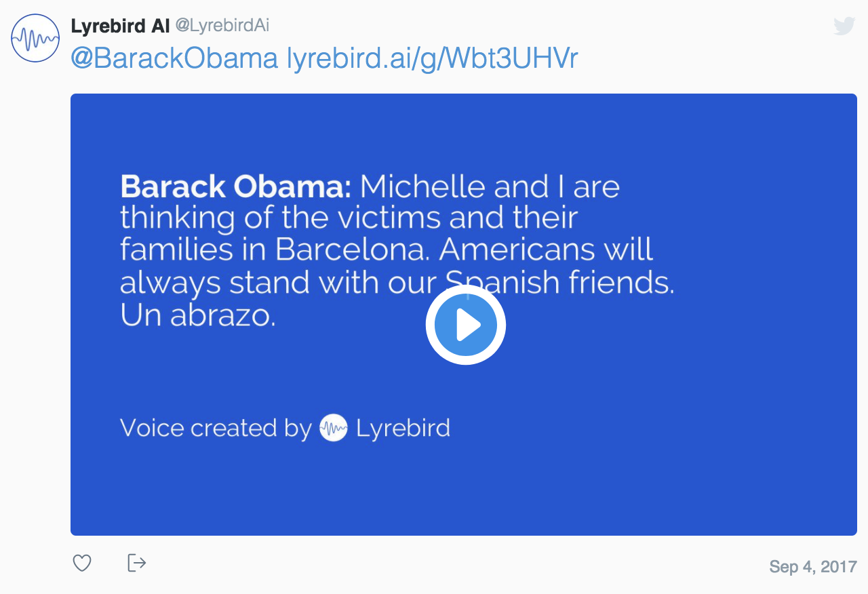
Task: Click the words "Americans will" in the card
Action: point(547,250)
